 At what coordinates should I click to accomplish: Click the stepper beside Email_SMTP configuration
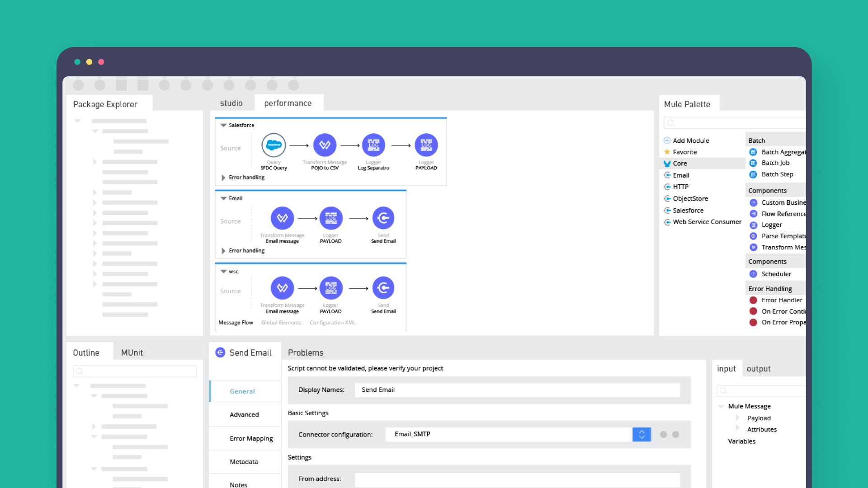(642, 434)
